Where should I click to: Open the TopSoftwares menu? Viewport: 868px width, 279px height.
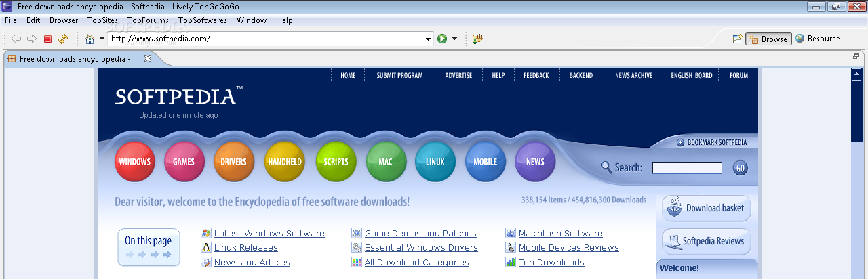tap(202, 20)
